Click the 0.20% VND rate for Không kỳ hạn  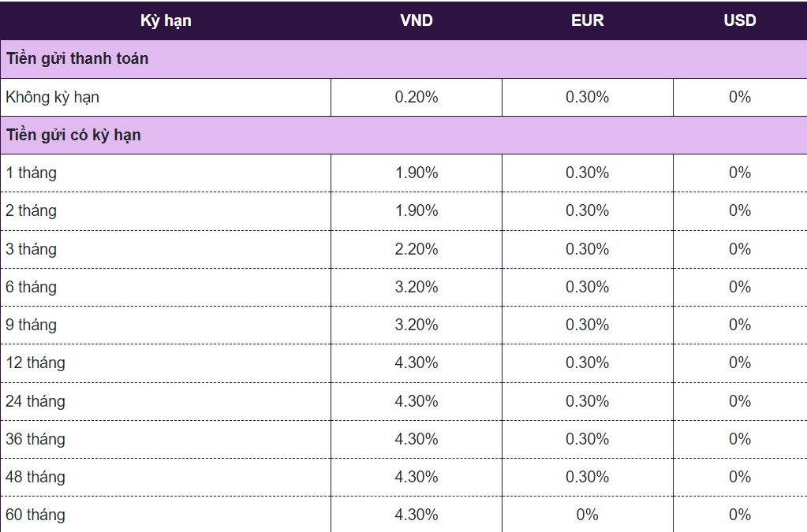(x=417, y=98)
